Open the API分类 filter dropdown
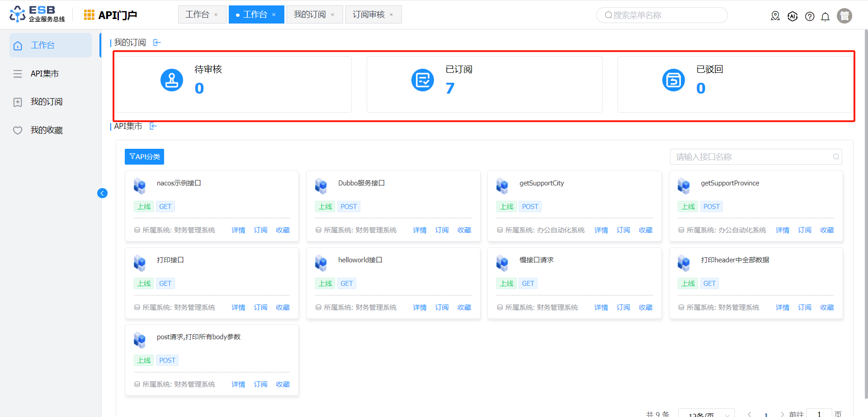868x417 pixels. [144, 156]
